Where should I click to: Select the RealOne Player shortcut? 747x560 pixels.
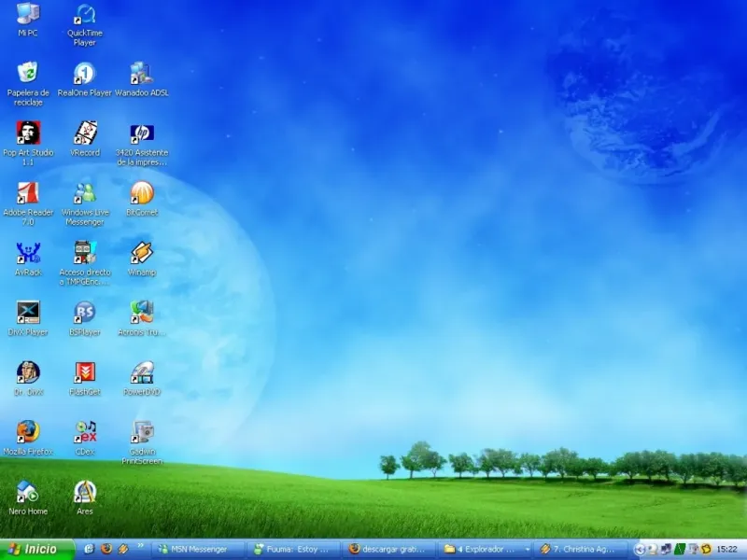[x=85, y=79]
